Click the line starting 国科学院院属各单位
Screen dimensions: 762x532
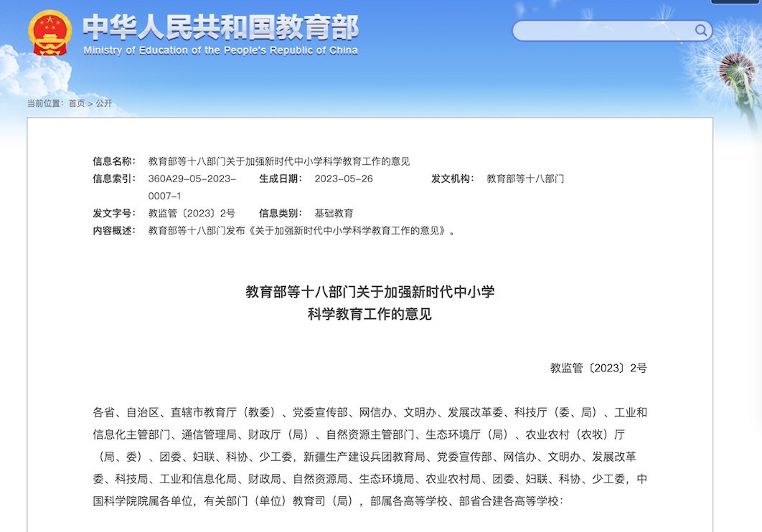(328, 501)
